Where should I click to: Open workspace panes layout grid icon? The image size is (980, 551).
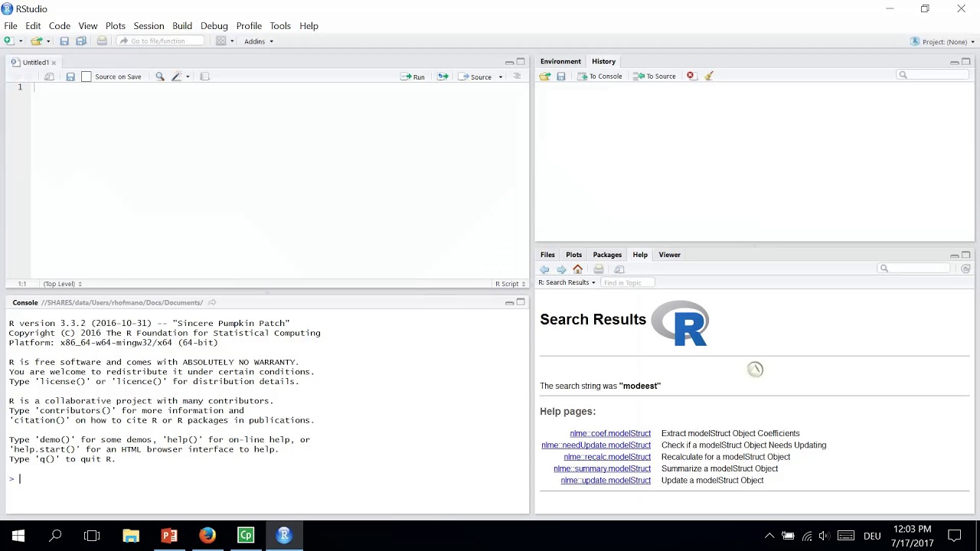pyautogui.click(x=221, y=41)
